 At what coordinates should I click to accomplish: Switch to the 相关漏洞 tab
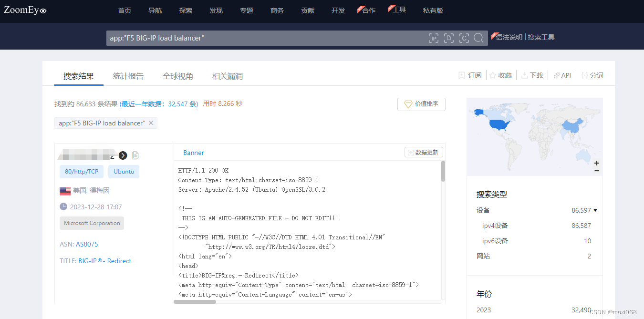pyautogui.click(x=228, y=76)
